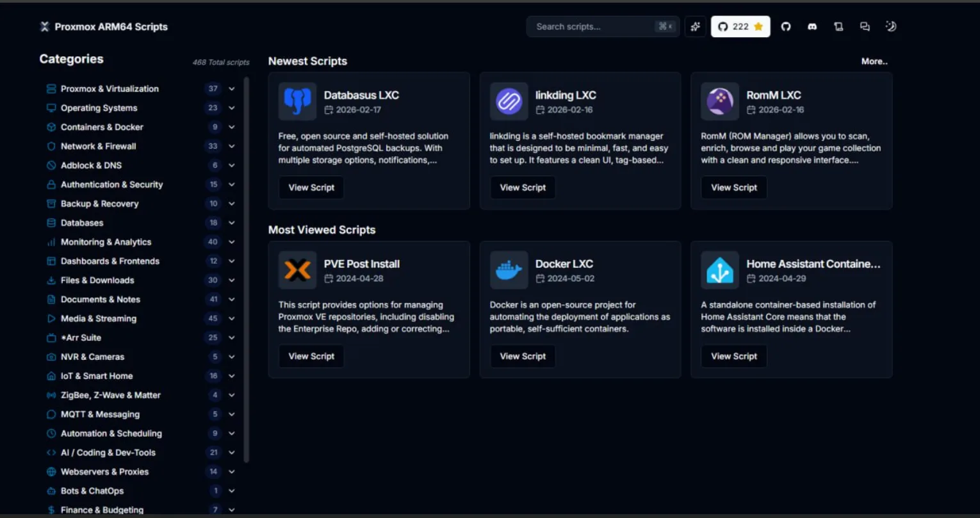Expand the Webservers & Proxies chevron
The height and width of the screenshot is (518, 980).
tap(231, 472)
